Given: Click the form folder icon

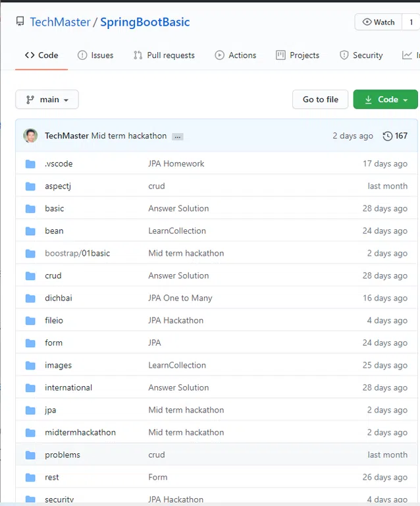Looking at the screenshot, I should point(30,343).
